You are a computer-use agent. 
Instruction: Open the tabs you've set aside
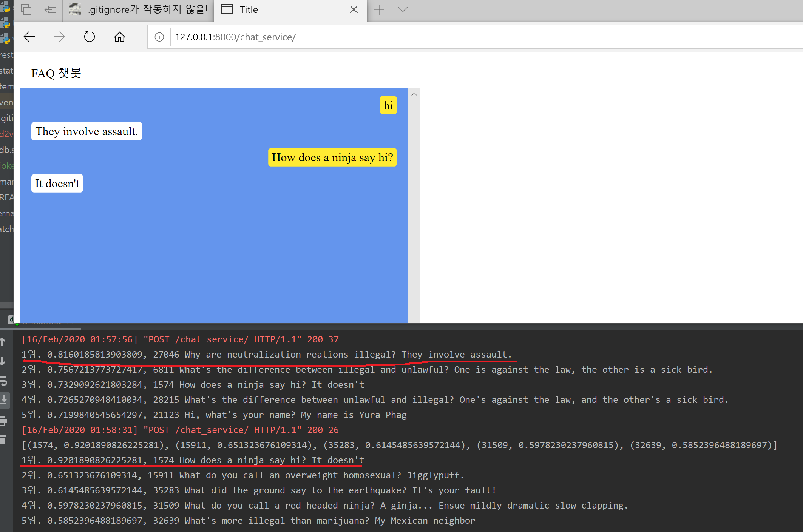[26, 9]
